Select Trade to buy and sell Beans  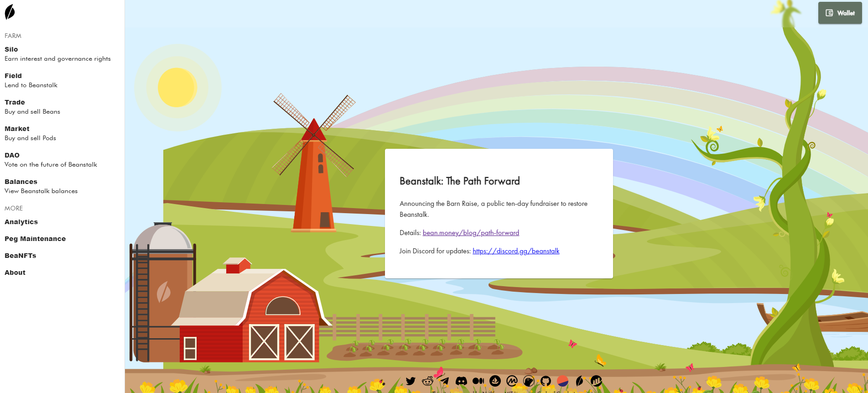coord(15,102)
